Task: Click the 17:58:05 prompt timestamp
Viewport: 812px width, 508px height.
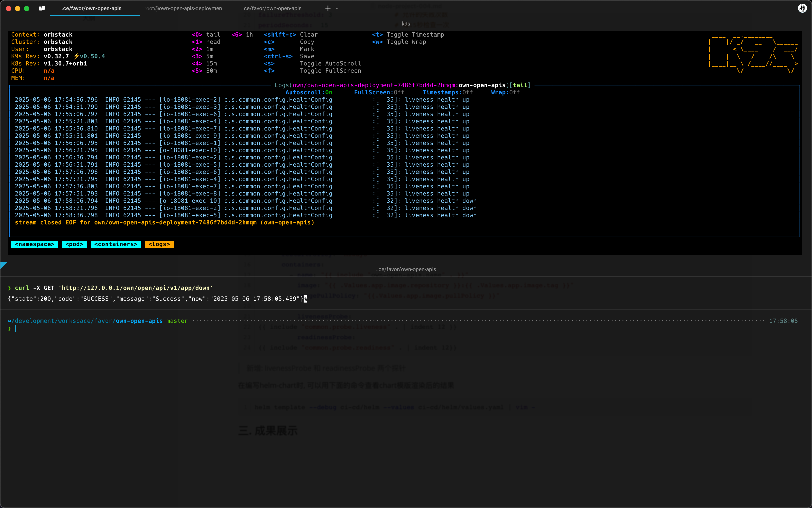Action: 783,321
